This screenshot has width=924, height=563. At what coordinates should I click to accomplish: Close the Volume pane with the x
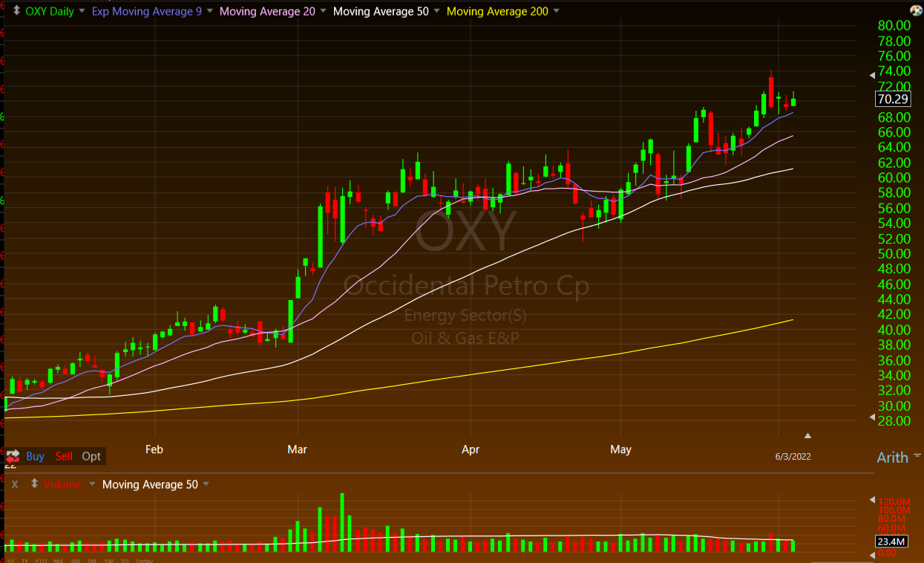pyautogui.click(x=14, y=484)
